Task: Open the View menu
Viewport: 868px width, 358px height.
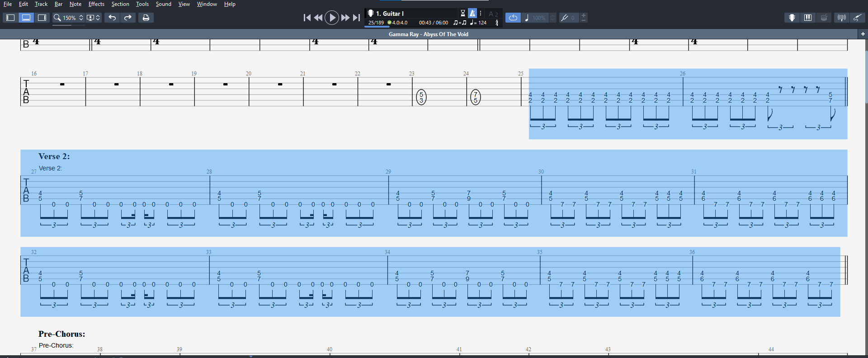Action: point(184,4)
